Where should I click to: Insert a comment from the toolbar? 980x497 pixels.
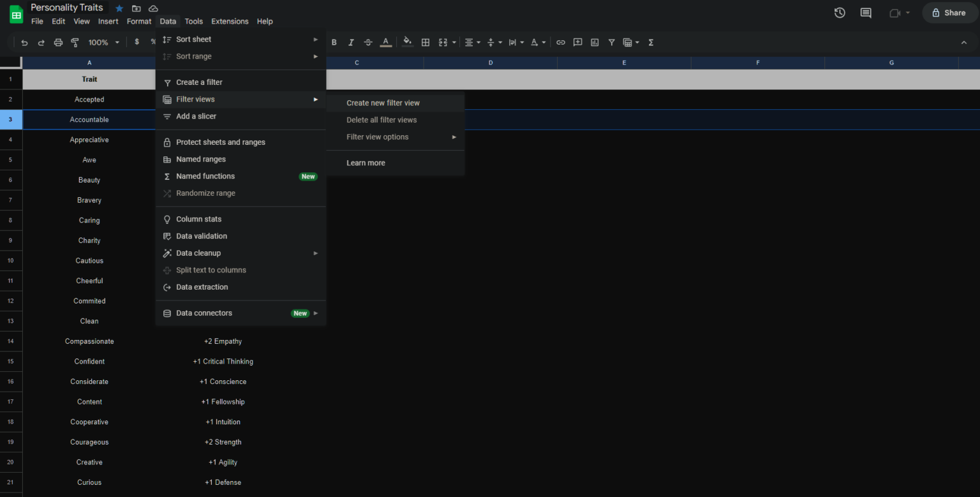click(577, 43)
